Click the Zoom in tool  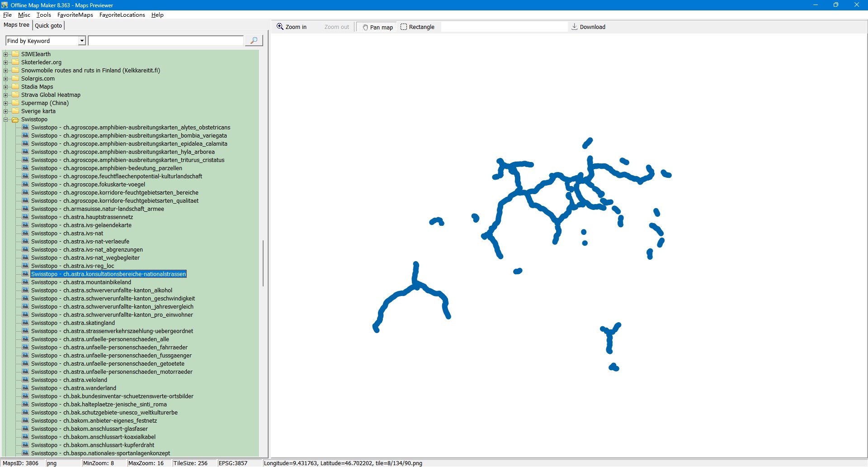point(292,27)
